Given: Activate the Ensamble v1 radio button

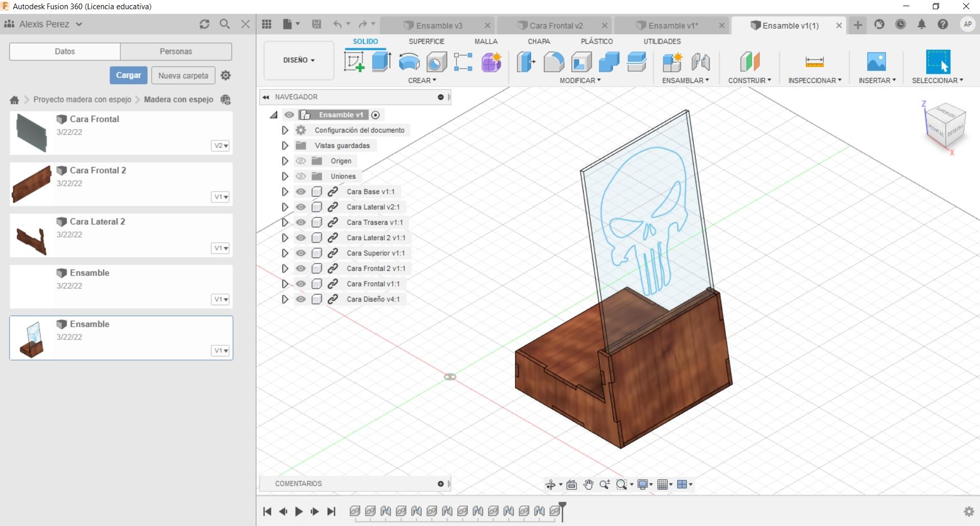Looking at the screenshot, I should (376, 115).
